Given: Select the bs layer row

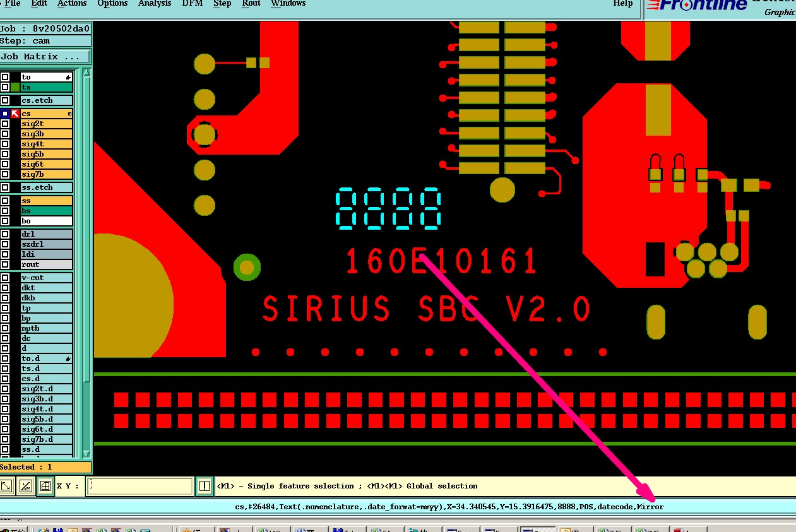Looking at the screenshot, I should tap(46, 211).
